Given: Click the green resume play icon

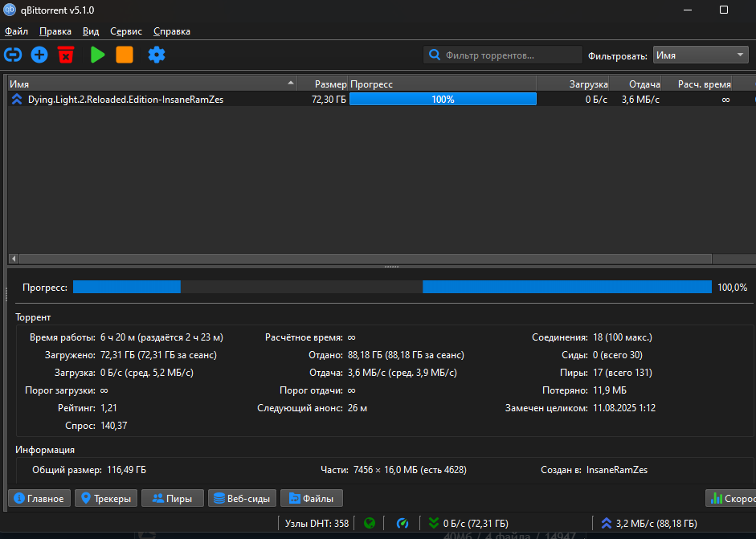Looking at the screenshot, I should coord(98,55).
